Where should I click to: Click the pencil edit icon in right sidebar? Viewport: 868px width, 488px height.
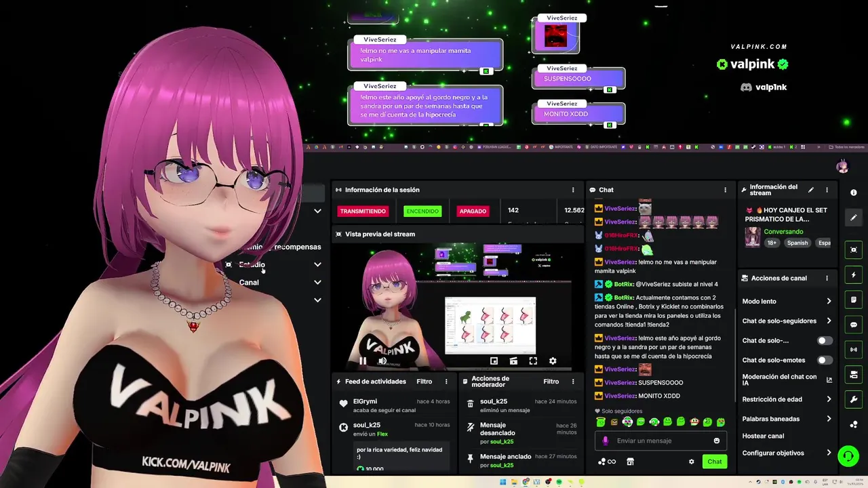pos(854,218)
